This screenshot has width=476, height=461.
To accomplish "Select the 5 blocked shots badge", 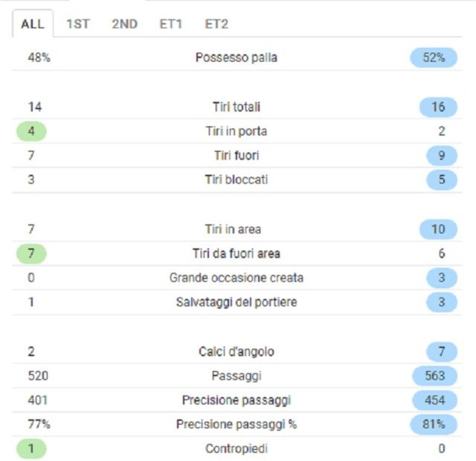I will pyautogui.click(x=442, y=180).
